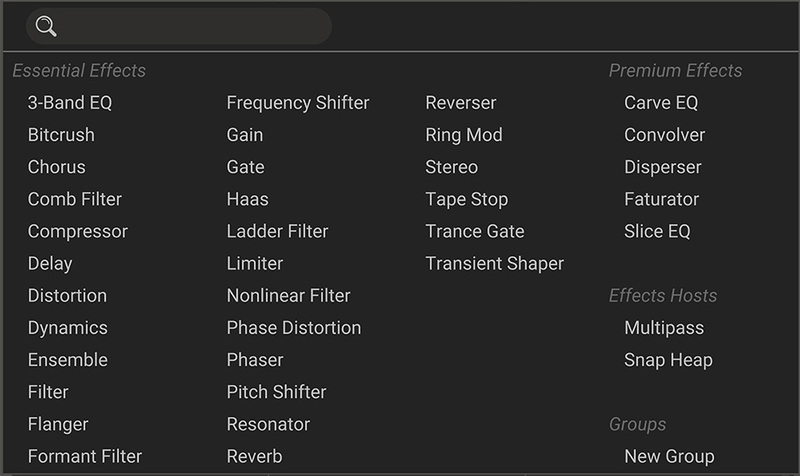
Task: Choose the Tape Stop effect
Action: pyautogui.click(x=467, y=199)
